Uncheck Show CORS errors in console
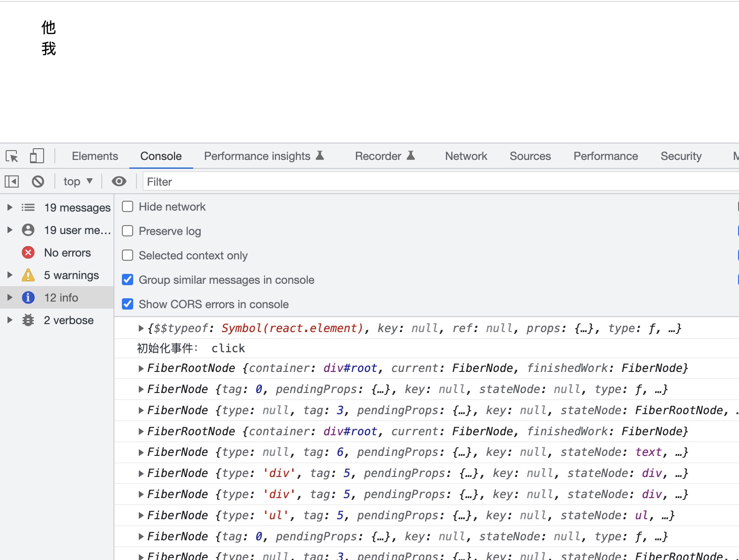739x560 pixels. click(128, 304)
